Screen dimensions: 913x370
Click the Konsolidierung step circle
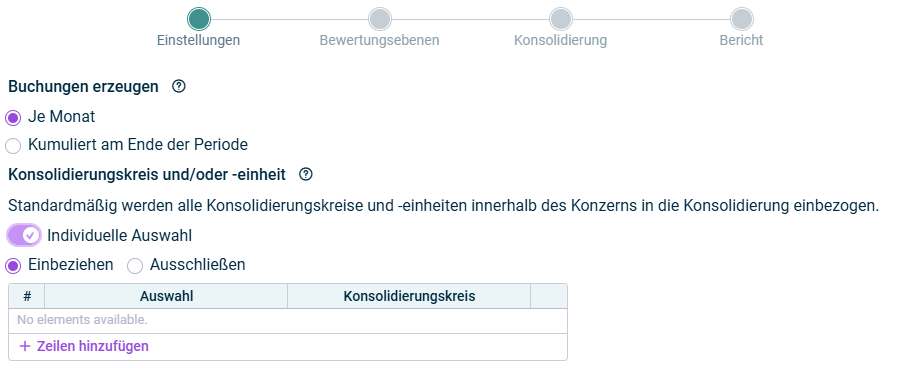tap(561, 19)
